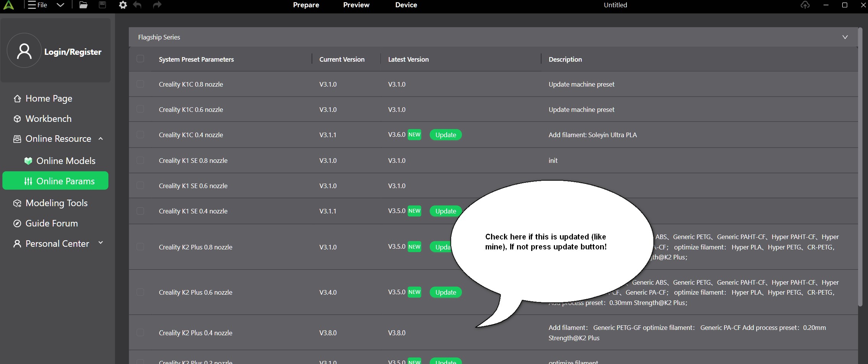
Task: Click the Personal Center person icon
Action: 17,244
